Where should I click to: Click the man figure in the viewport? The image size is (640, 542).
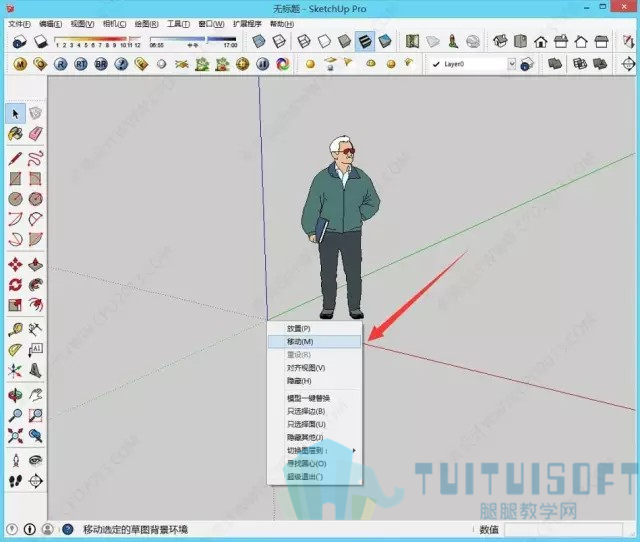[341, 227]
